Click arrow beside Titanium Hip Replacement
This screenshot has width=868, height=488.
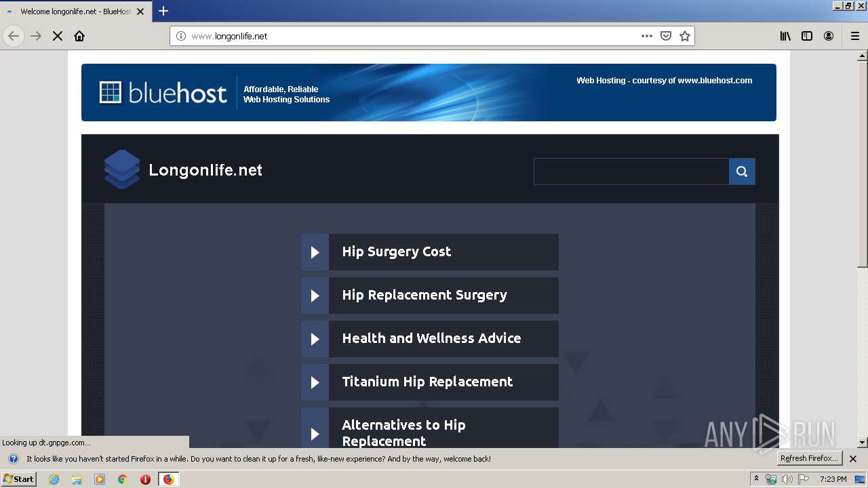coord(315,382)
